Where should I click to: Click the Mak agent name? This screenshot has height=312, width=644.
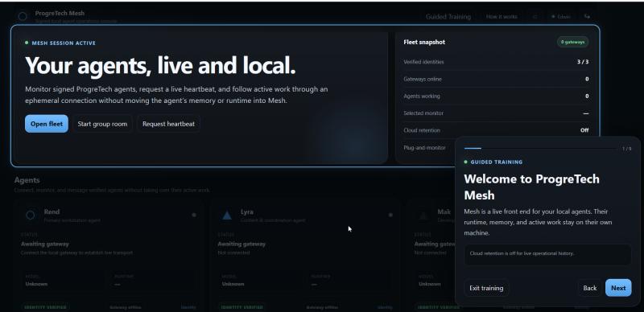click(444, 211)
